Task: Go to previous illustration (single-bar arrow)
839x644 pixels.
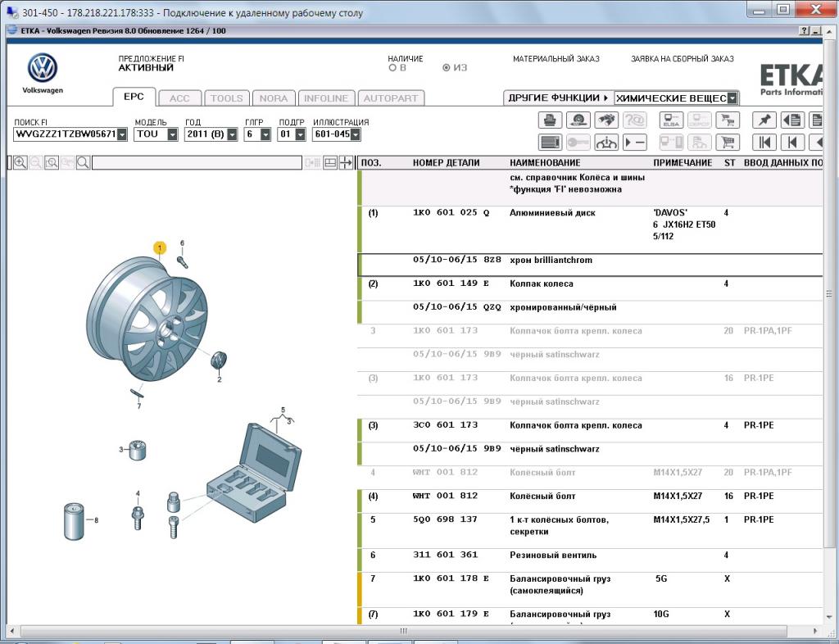Action: (792, 143)
